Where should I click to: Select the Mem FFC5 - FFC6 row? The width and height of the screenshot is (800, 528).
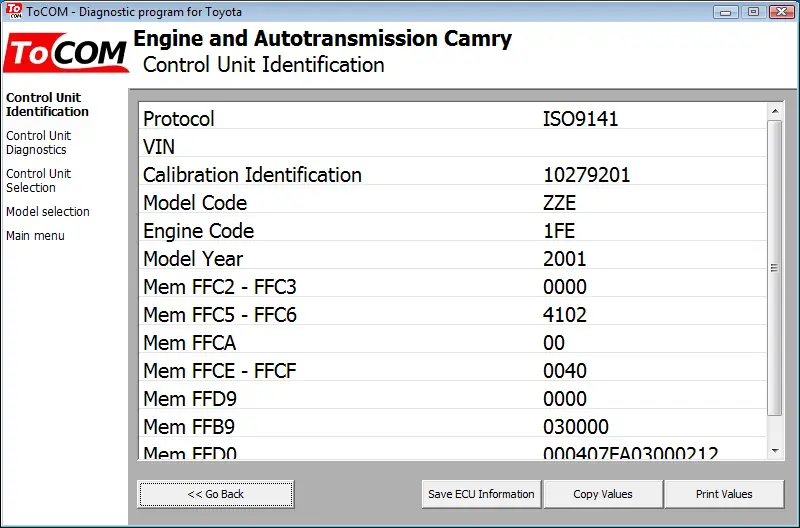coord(453,315)
